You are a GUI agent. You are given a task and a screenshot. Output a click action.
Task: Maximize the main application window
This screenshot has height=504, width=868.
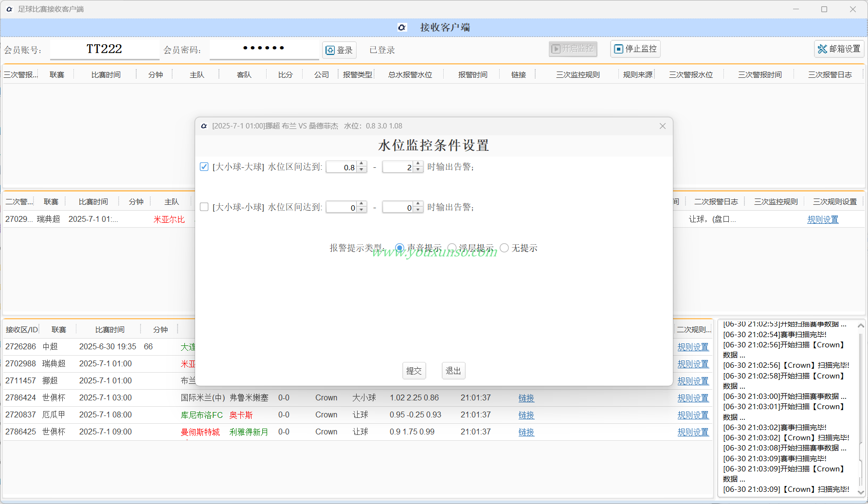pyautogui.click(x=824, y=9)
